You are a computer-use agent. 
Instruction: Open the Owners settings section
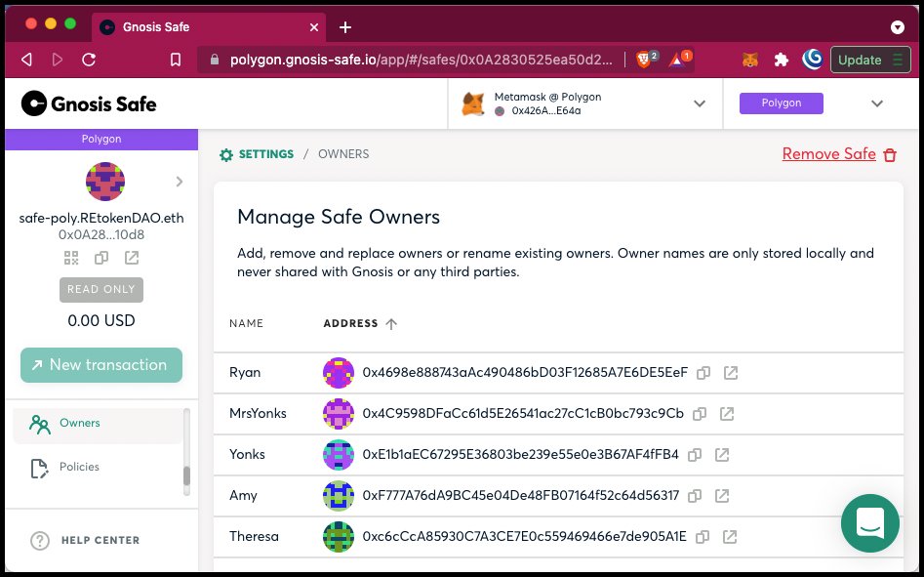(x=98, y=424)
